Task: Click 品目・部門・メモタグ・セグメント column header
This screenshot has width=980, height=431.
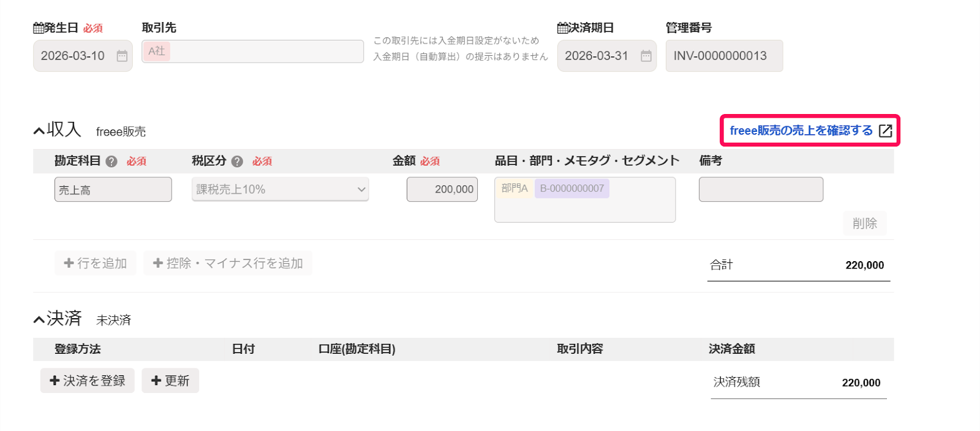Action: coord(587,161)
